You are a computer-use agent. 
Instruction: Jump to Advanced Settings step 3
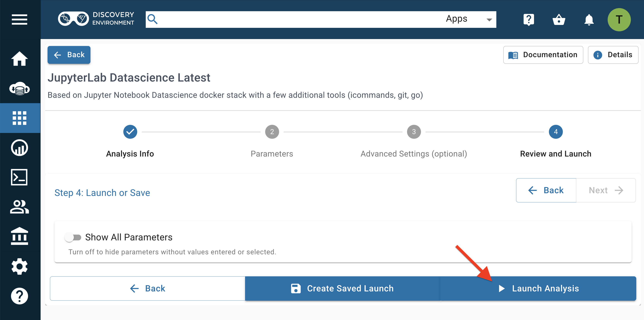tap(413, 132)
